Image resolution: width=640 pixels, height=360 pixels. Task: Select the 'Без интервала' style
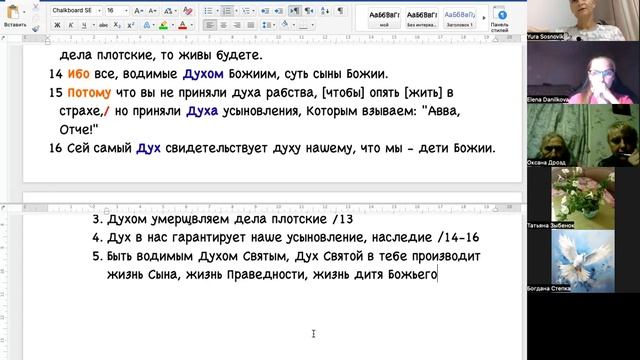point(422,18)
